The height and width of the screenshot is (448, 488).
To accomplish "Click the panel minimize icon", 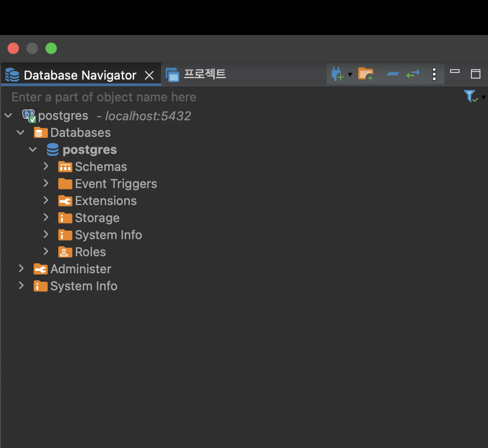I will 455,71.
